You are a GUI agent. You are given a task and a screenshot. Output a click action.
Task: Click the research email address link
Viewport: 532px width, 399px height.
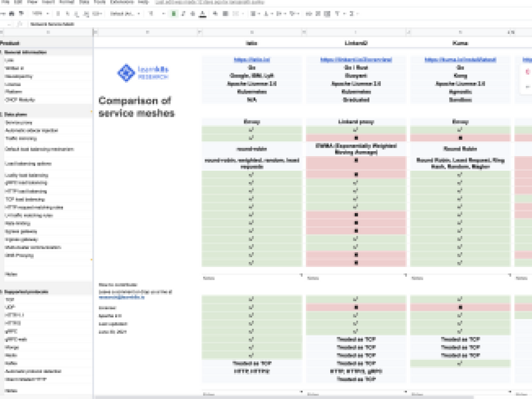[x=122, y=297]
